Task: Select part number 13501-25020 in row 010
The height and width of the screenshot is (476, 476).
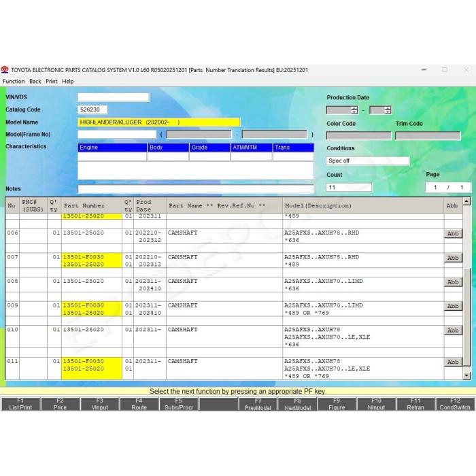Action: (x=83, y=330)
